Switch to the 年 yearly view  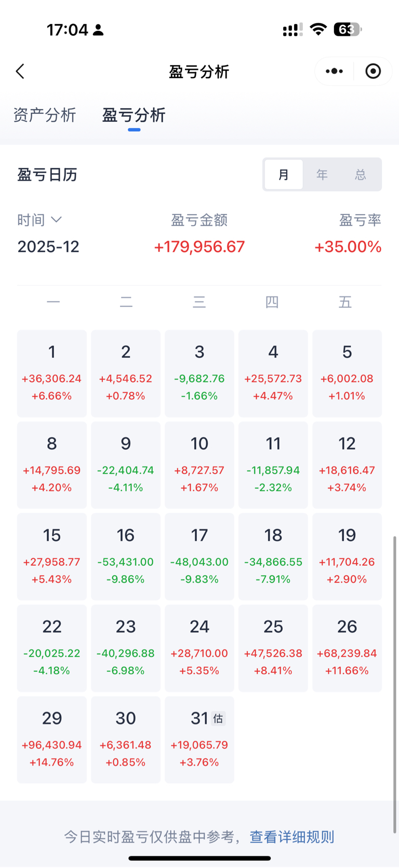(x=322, y=175)
